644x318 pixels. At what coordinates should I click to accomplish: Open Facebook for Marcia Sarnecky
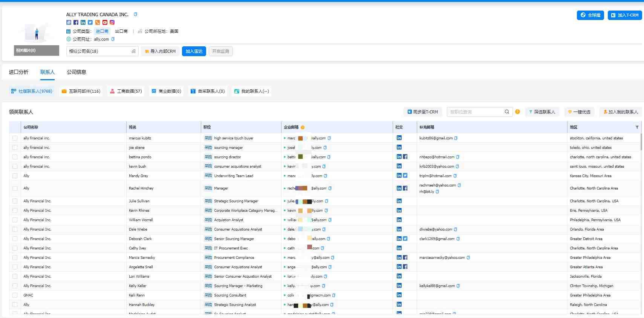[x=405, y=257]
